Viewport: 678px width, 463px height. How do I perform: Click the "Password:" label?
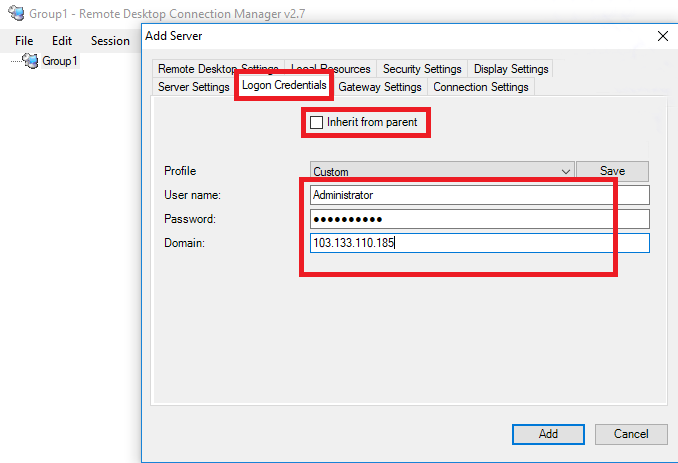coord(190,219)
